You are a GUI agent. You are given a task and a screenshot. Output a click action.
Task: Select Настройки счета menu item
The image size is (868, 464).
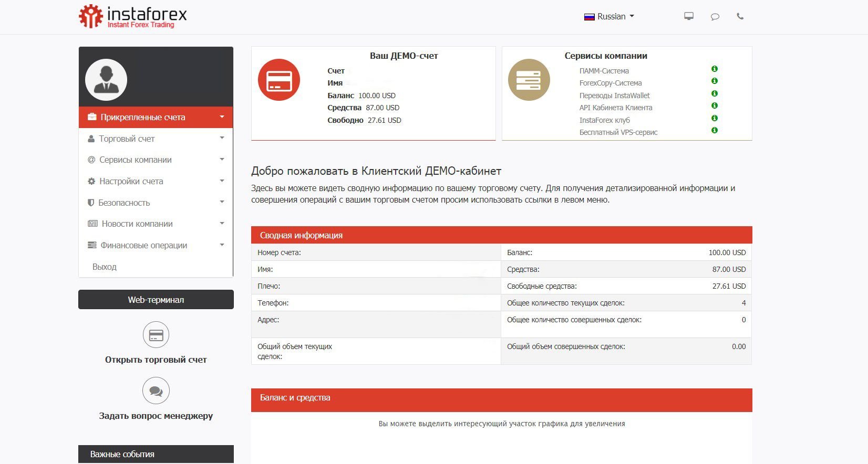[156, 181]
